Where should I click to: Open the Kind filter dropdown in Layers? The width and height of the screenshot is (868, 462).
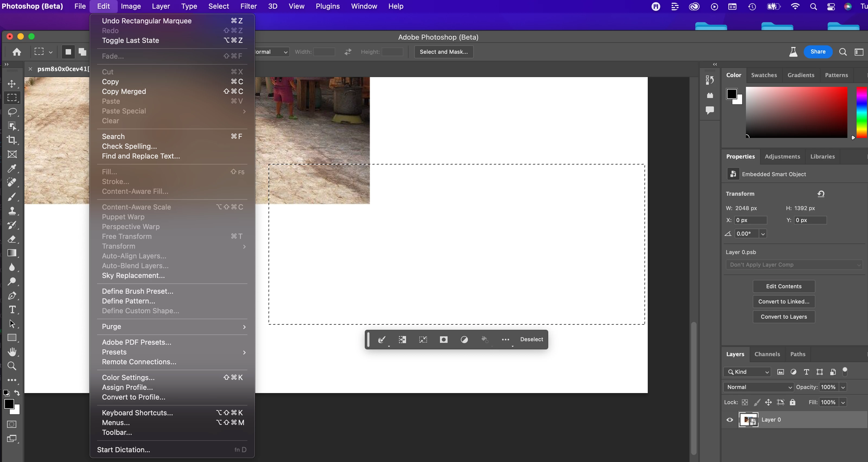(747, 372)
